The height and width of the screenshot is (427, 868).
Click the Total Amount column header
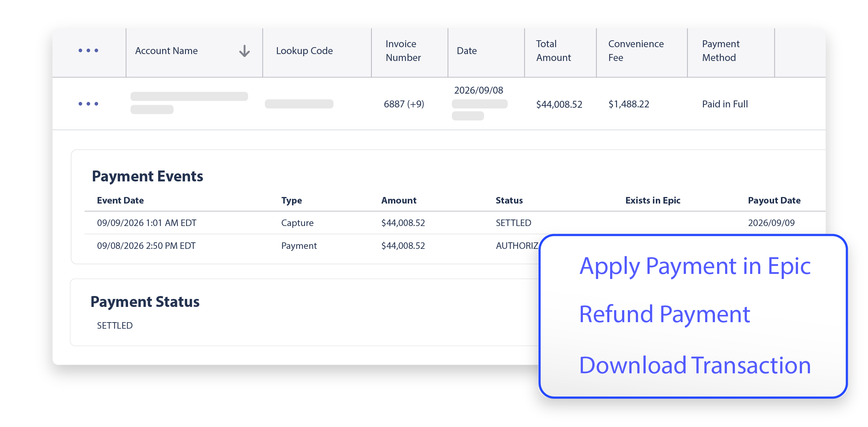pyautogui.click(x=554, y=51)
